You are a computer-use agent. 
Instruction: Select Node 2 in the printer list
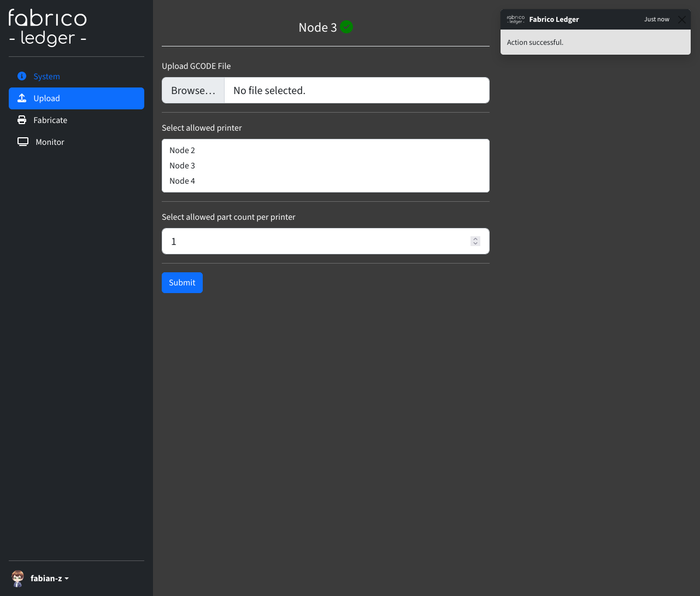[x=326, y=150]
